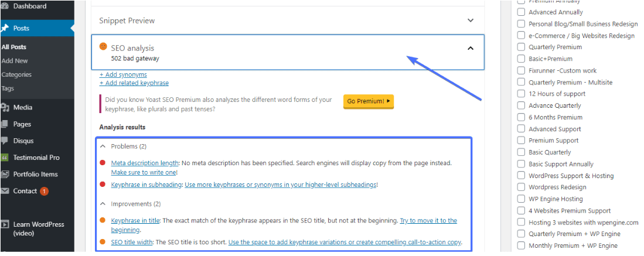Open Add New under Posts
This screenshot has height=256, width=644.
click(15, 61)
